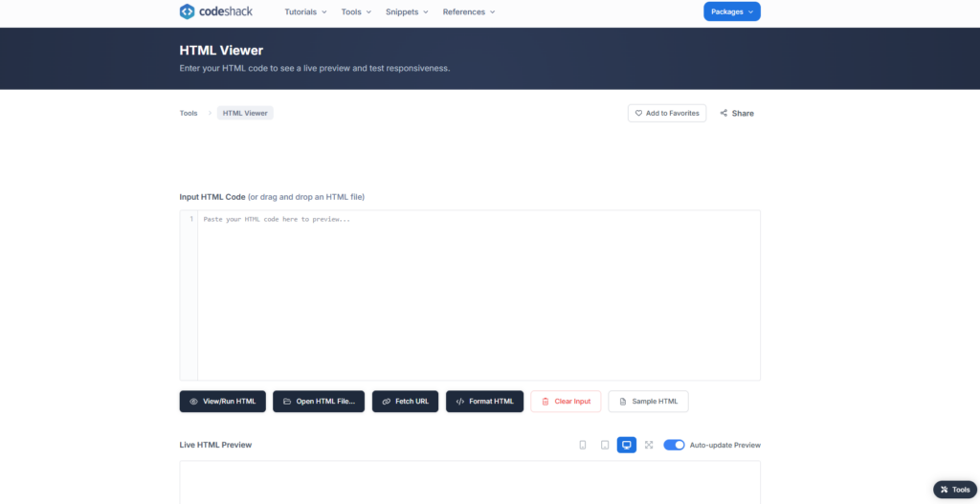Click the Format HTML button
Viewport: 980px width, 504px height.
pyautogui.click(x=484, y=402)
